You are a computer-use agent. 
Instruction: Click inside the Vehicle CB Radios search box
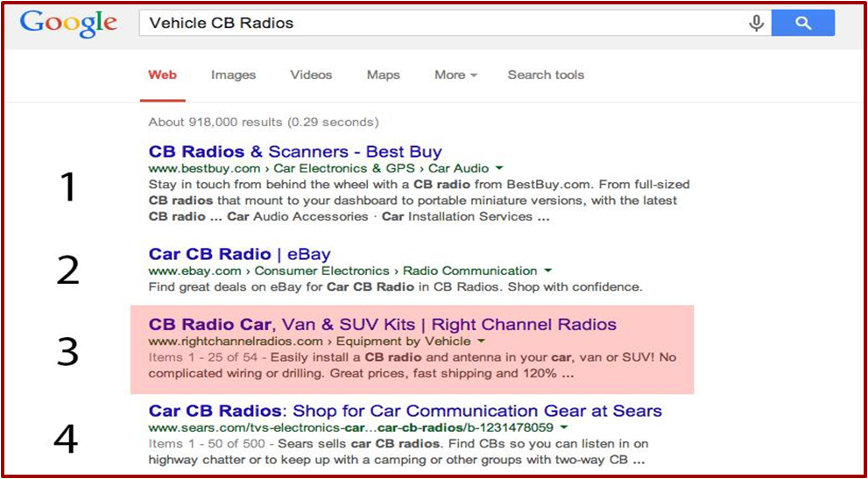click(x=438, y=24)
